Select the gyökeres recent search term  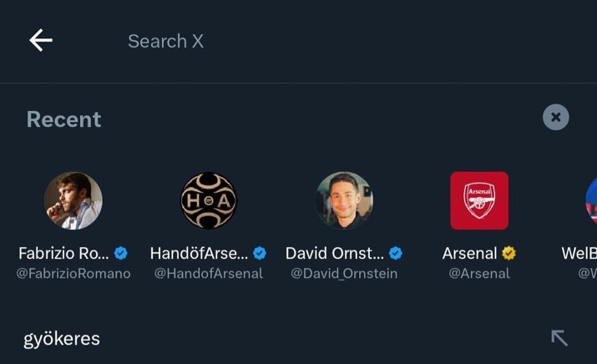(62, 339)
